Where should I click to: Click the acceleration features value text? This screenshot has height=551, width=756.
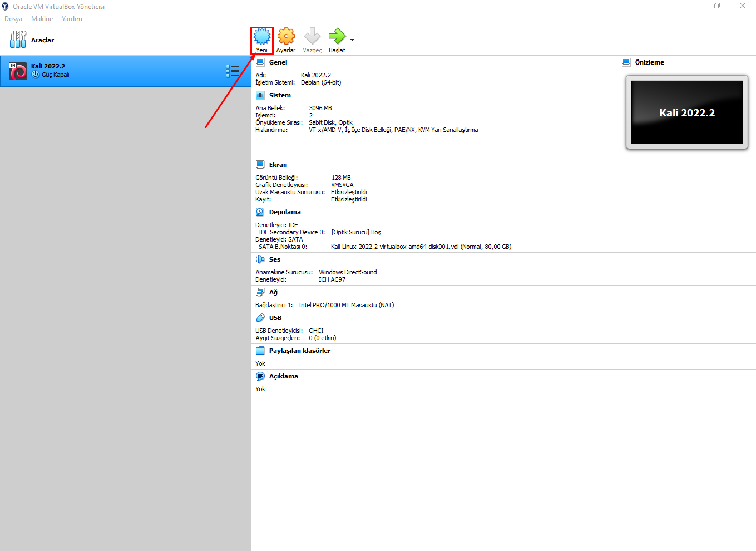pos(393,130)
